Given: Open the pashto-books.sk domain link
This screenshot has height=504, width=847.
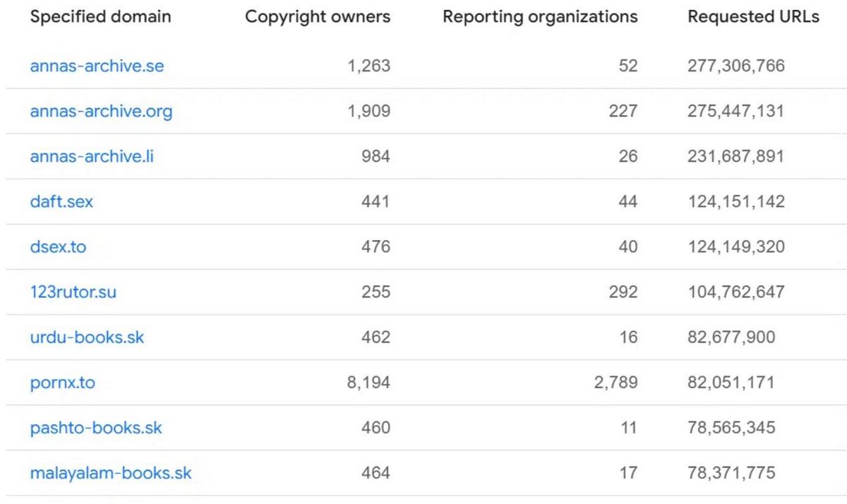Looking at the screenshot, I should pyautogui.click(x=96, y=428).
